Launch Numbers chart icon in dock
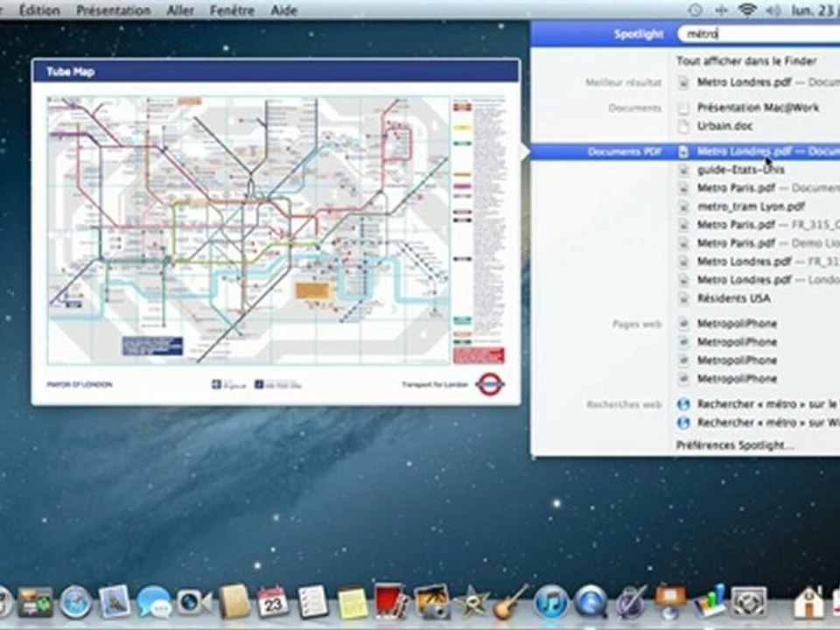Image resolution: width=840 pixels, height=630 pixels. point(710,600)
